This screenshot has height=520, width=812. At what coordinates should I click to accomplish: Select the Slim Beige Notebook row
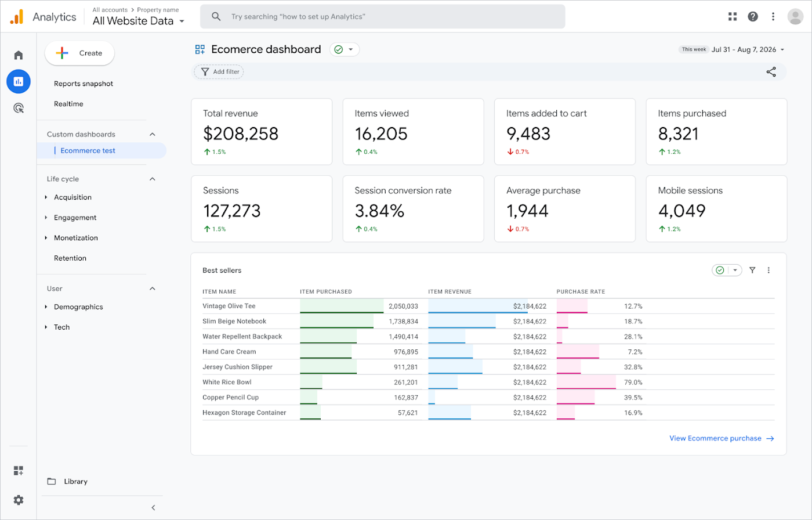tap(488, 321)
